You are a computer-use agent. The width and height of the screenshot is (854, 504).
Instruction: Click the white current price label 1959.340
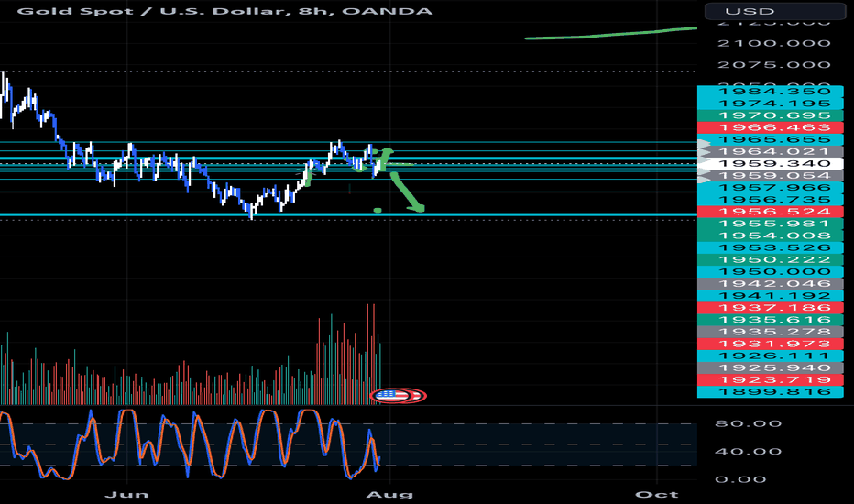tap(770, 163)
